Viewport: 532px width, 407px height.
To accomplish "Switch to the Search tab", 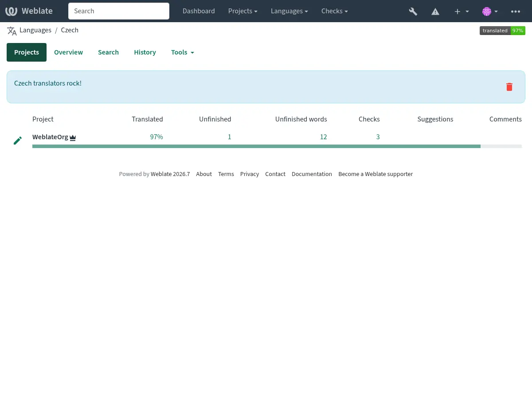I will [108, 52].
